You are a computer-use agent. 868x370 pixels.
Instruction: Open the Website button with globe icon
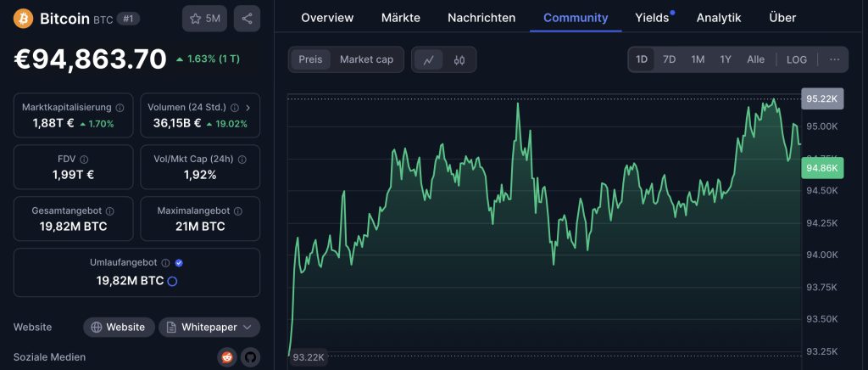(118, 328)
